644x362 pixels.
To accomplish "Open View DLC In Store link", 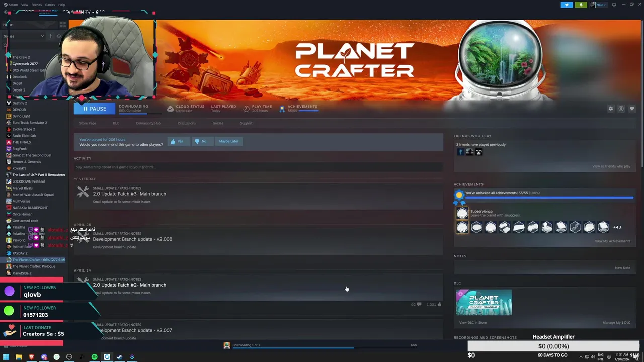I will 473,323.
